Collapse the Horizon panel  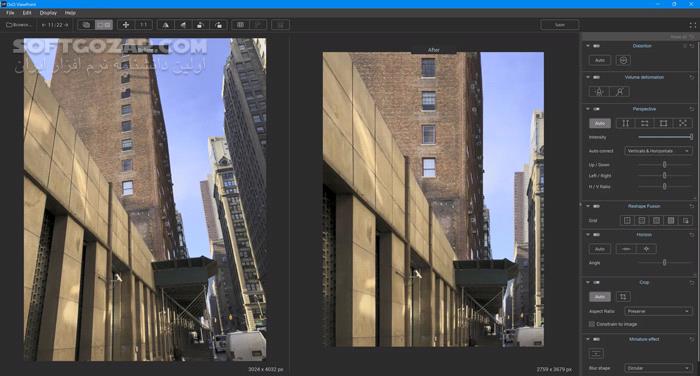click(x=588, y=235)
